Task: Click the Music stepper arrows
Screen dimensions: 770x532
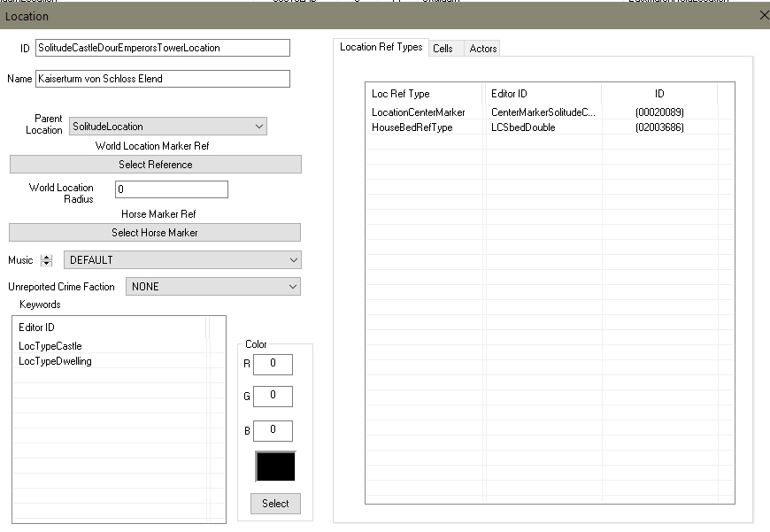Action: (x=47, y=260)
